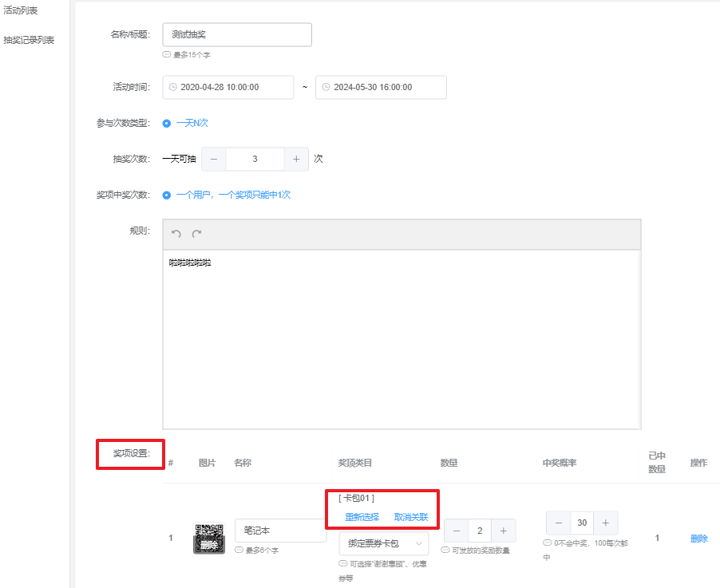Screen dimensions: 720x588
Task: Click the 取消关联 link
Action: (411, 517)
